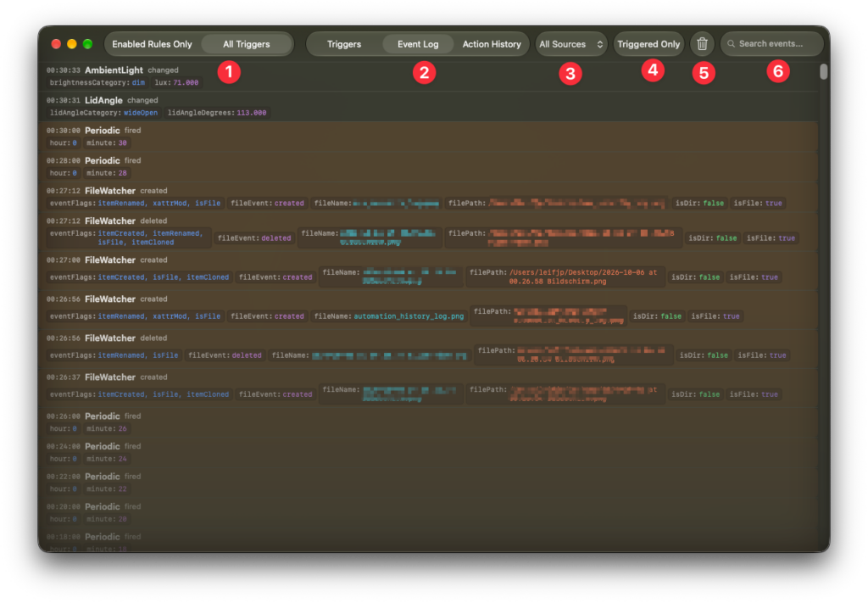
Task: Click the green zoom window button
Action: 87,44
